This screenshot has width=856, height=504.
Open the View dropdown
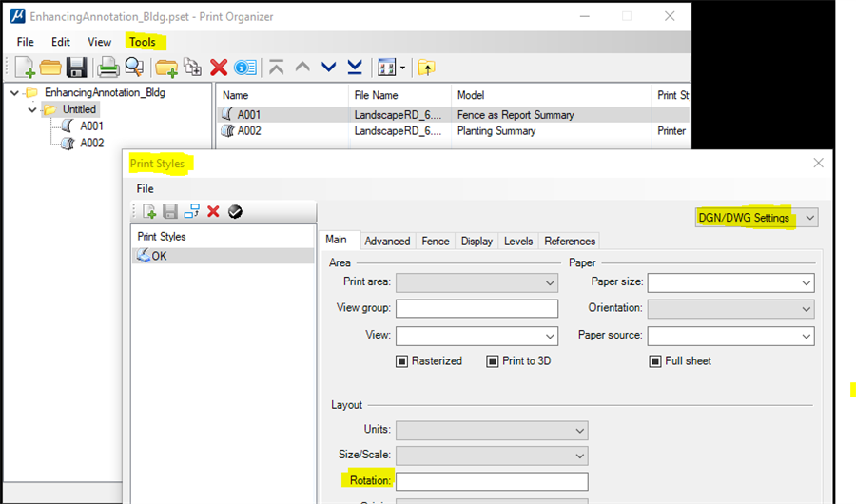(x=477, y=336)
